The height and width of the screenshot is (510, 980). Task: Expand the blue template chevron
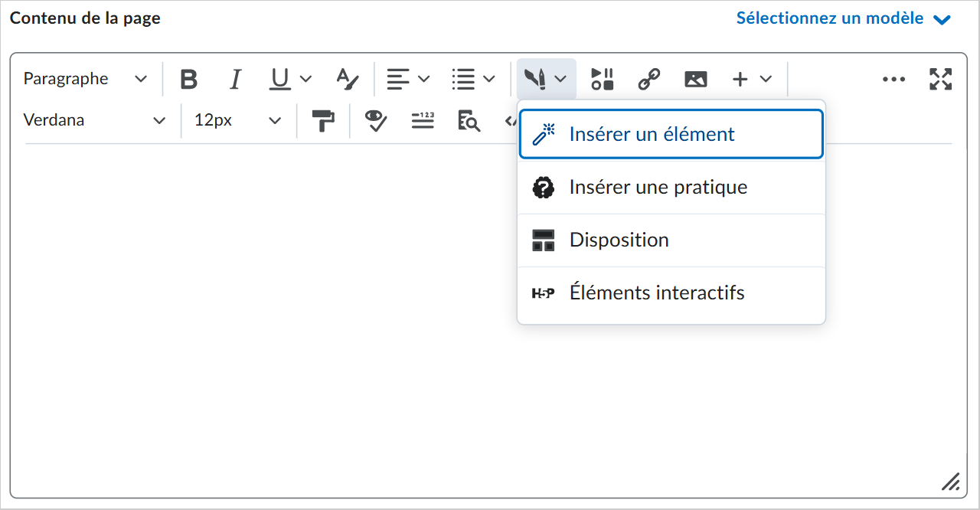click(x=942, y=19)
